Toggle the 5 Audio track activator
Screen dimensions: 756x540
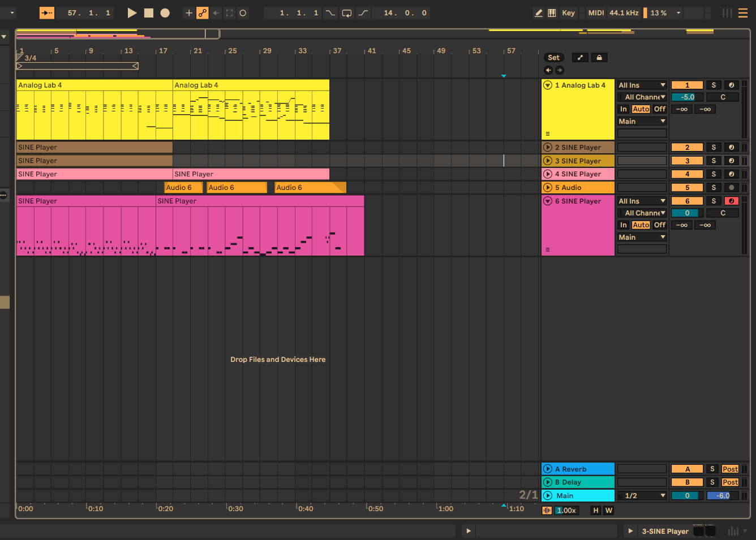tap(687, 187)
